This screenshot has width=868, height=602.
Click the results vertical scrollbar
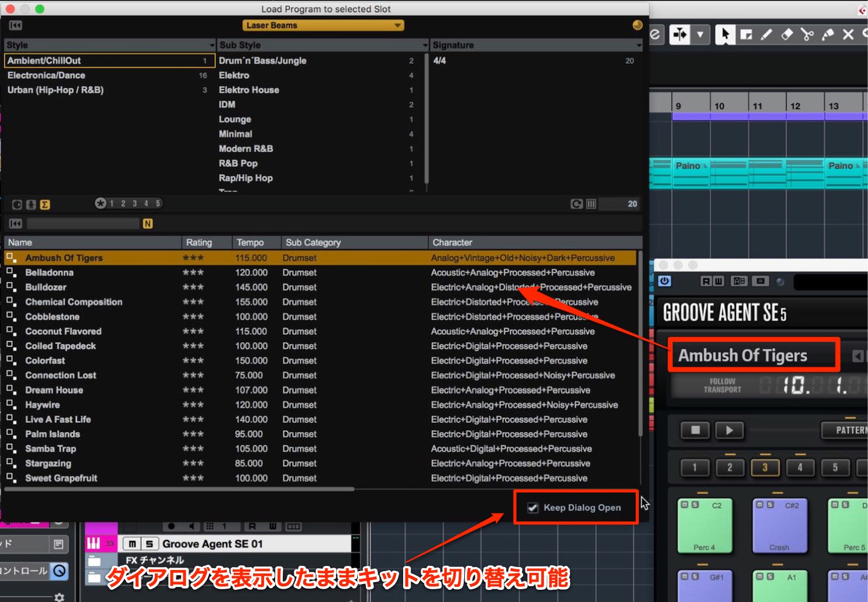641,344
